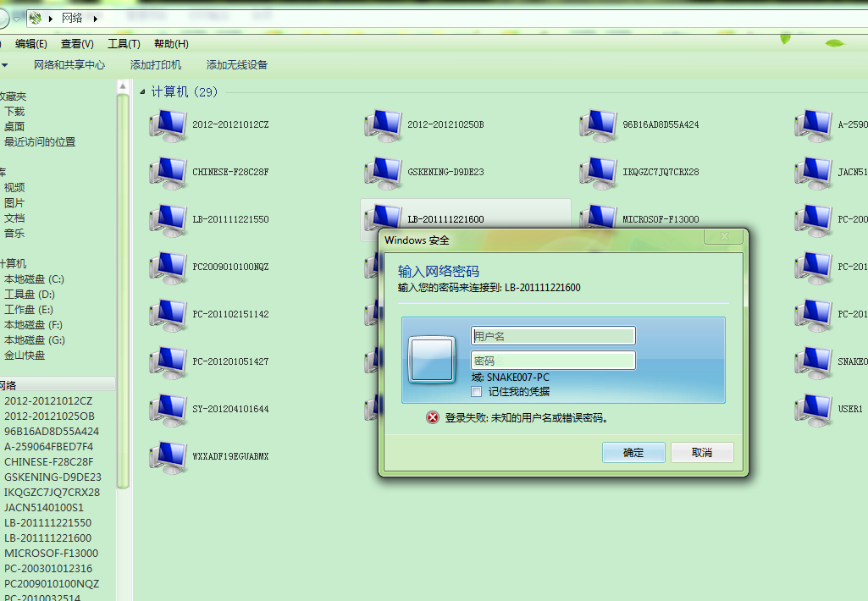Screen dimensions: 868x601
Task: Select IKQGZC7JQ7CRX28 in the sidebar network list
Action: tap(52, 493)
